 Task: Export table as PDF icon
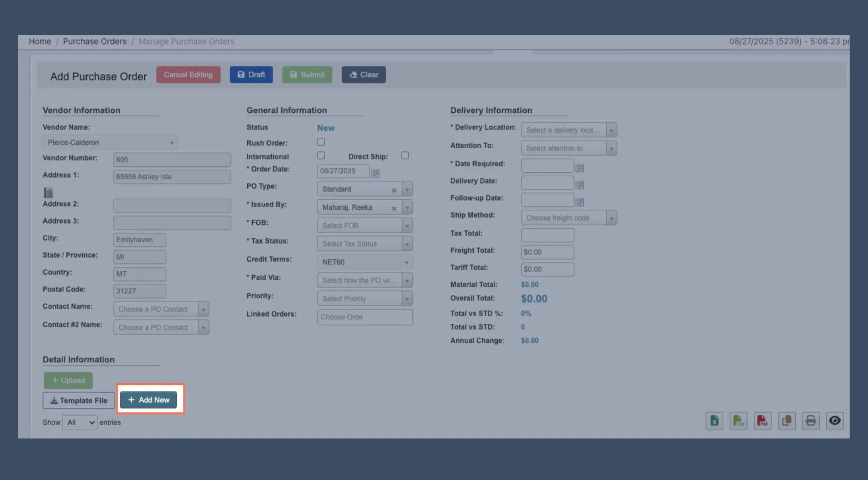762,421
